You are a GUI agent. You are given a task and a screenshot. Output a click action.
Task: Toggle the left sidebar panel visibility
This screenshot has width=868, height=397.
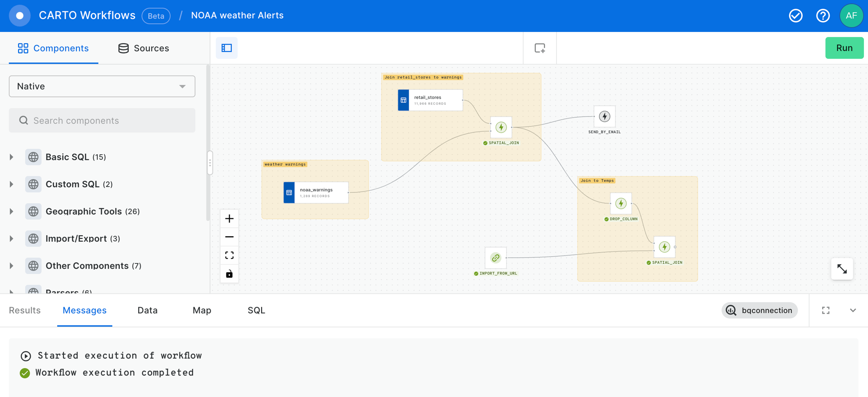coord(226,48)
